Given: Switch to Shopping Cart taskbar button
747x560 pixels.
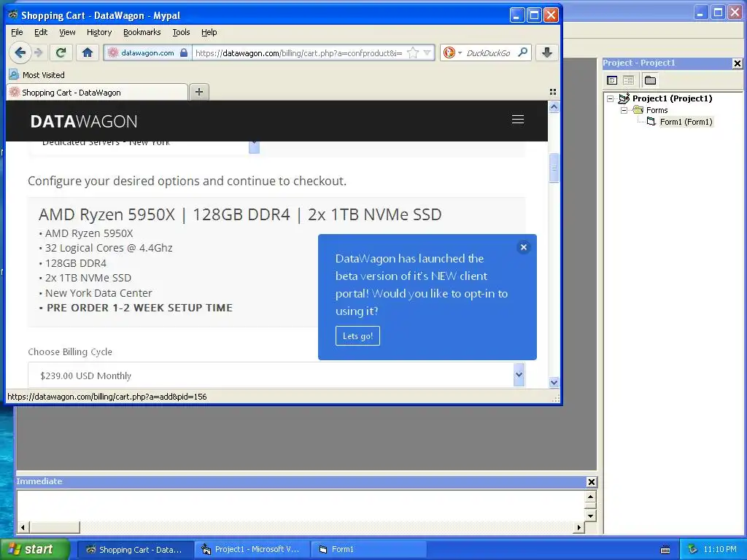Looking at the screenshot, I should tap(135, 550).
